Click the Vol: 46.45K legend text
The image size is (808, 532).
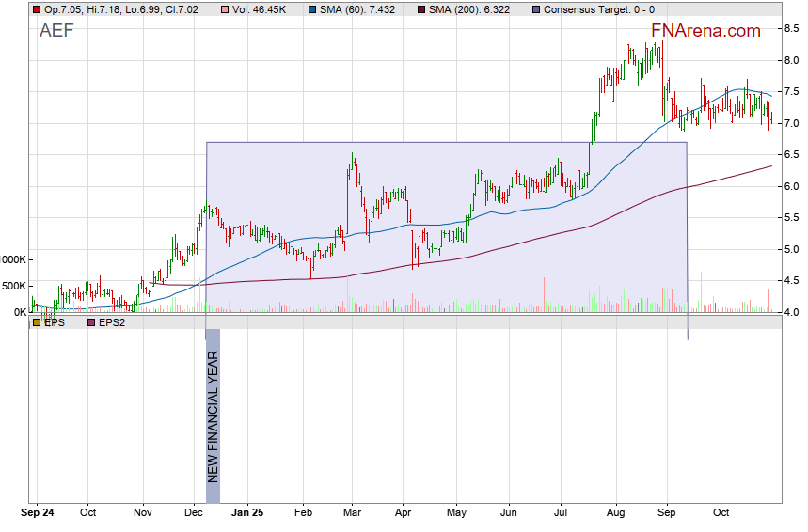click(x=261, y=8)
